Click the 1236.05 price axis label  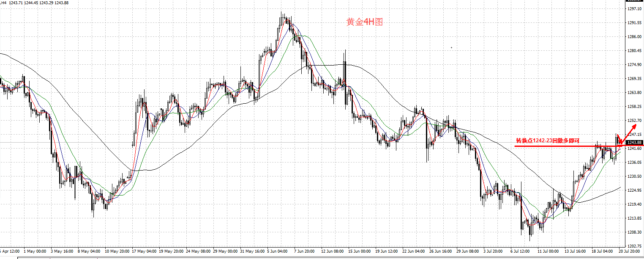(635, 162)
